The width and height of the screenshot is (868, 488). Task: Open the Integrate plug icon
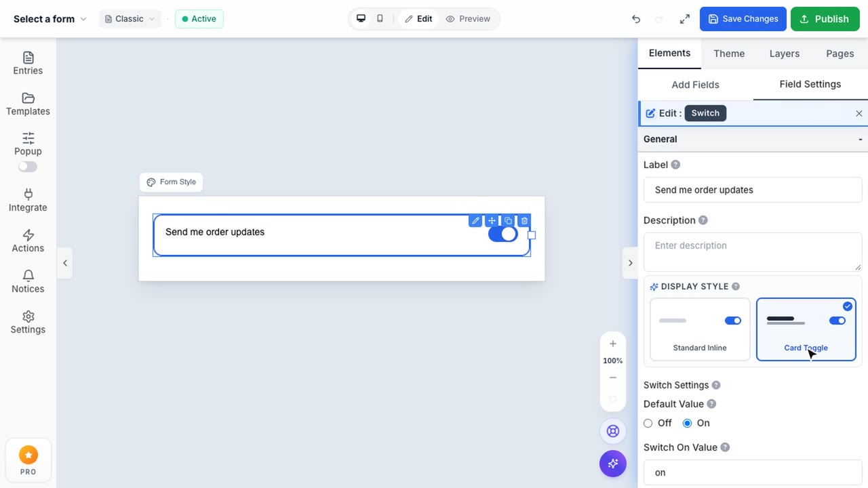point(28,195)
